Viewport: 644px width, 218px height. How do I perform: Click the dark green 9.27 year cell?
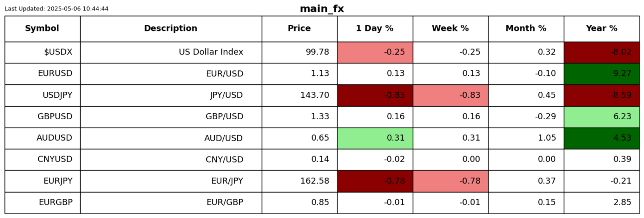point(602,74)
